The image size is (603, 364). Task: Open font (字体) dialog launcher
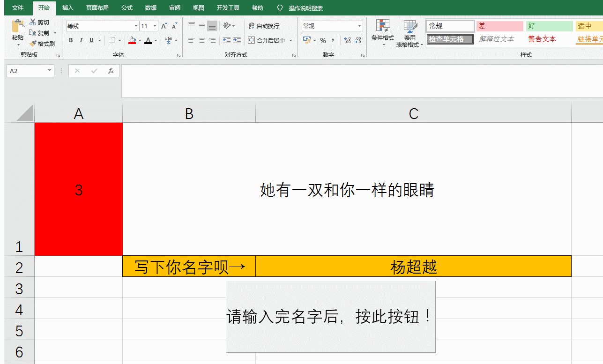click(x=179, y=55)
